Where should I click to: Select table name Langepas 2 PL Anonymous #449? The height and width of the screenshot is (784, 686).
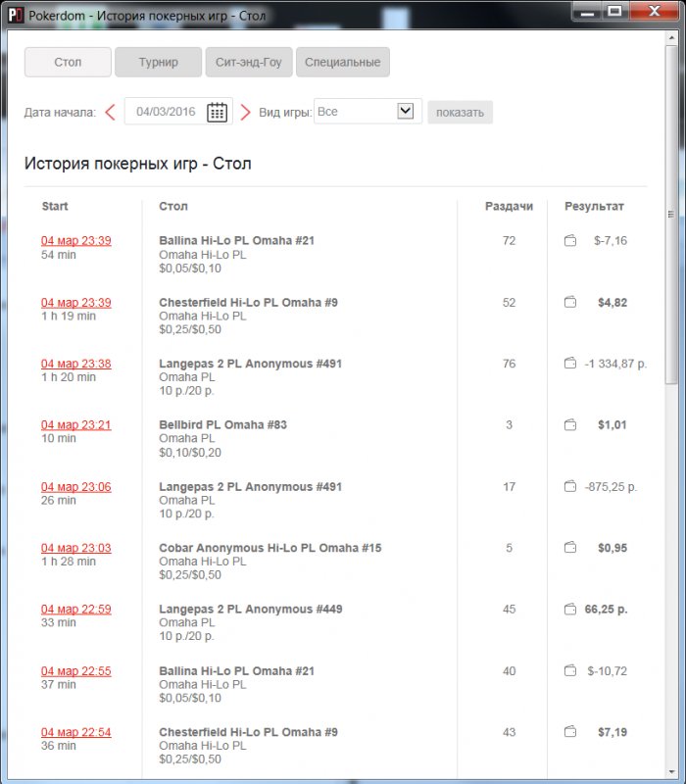251,609
